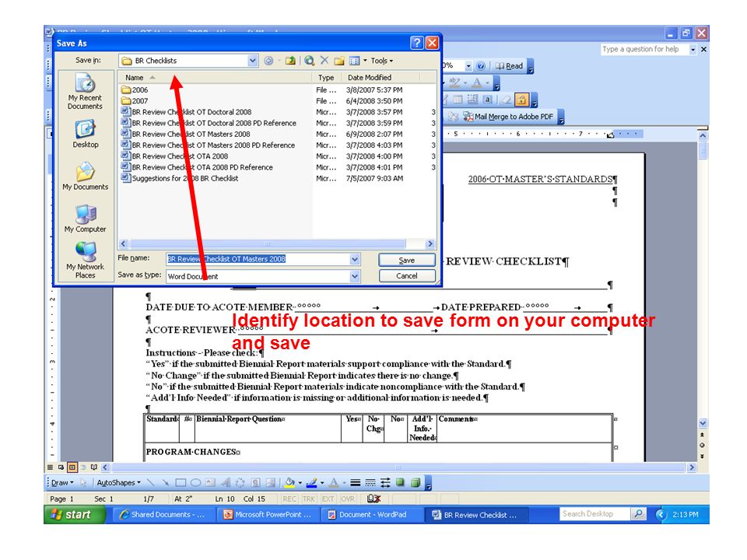Open Dash Style options

point(370,482)
